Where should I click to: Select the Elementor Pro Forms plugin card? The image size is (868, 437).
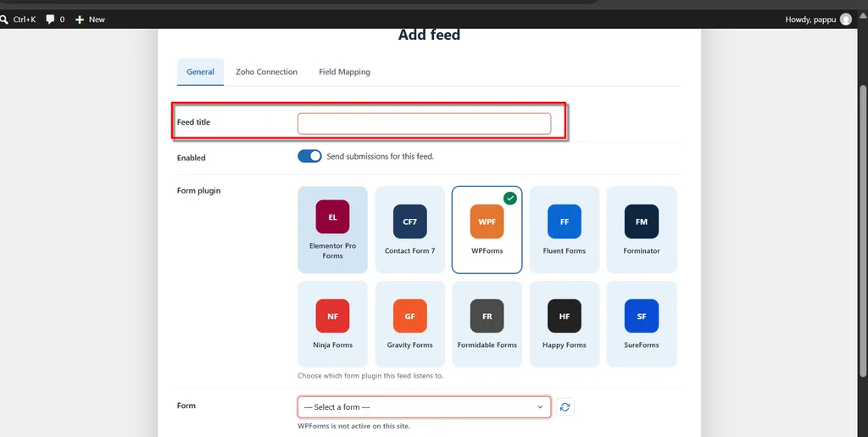coord(332,230)
